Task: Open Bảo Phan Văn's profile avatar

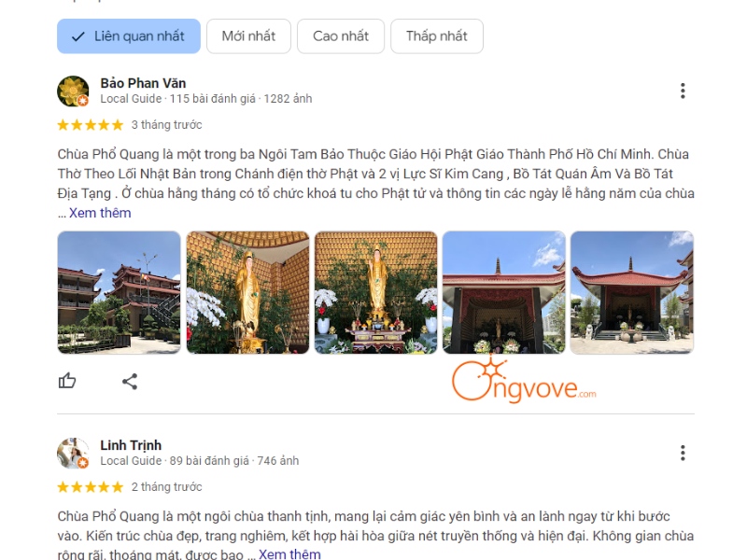Action: pyautogui.click(x=73, y=91)
